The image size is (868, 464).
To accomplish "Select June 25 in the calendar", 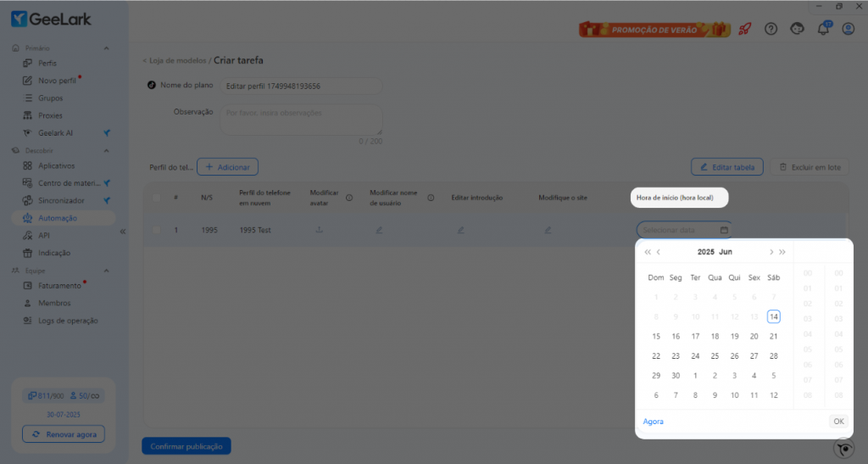I will tap(715, 356).
